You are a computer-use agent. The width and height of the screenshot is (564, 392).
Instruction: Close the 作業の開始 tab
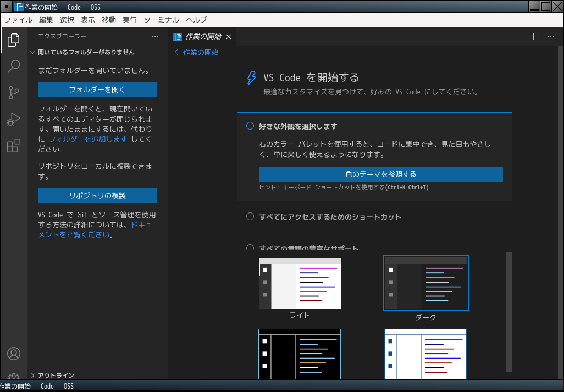point(229,37)
